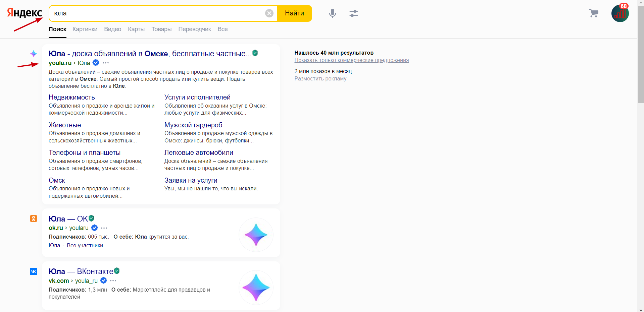Open the Омск sitelink
The image size is (644, 312).
(x=57, y=180)
